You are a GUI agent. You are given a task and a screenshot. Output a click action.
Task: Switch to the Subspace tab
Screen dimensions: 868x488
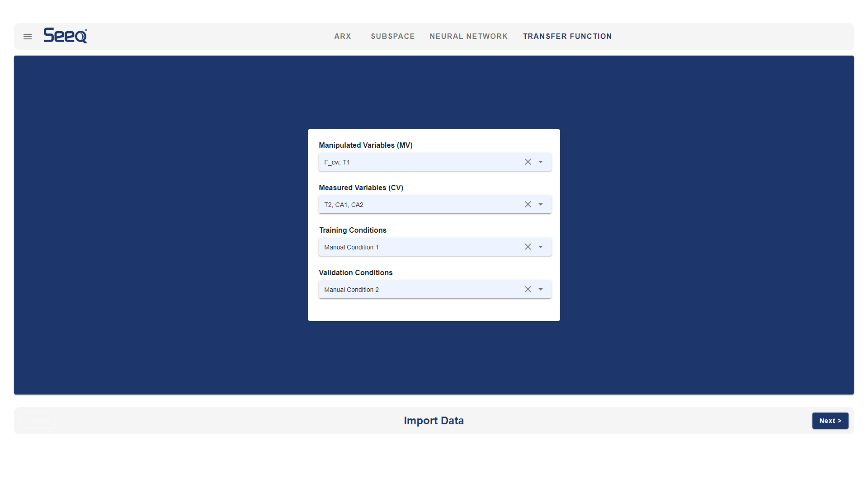point(393,36)
